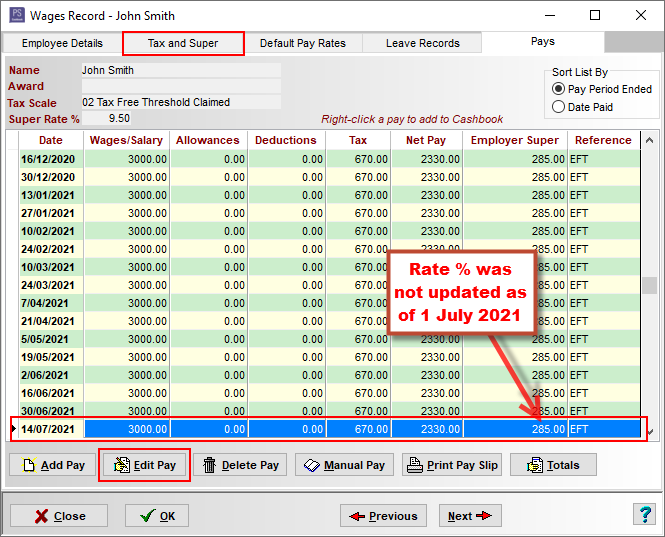Click the Reference column header
Image resolution: width=665 pixels, height=537 pixels.
pos(604,140)
